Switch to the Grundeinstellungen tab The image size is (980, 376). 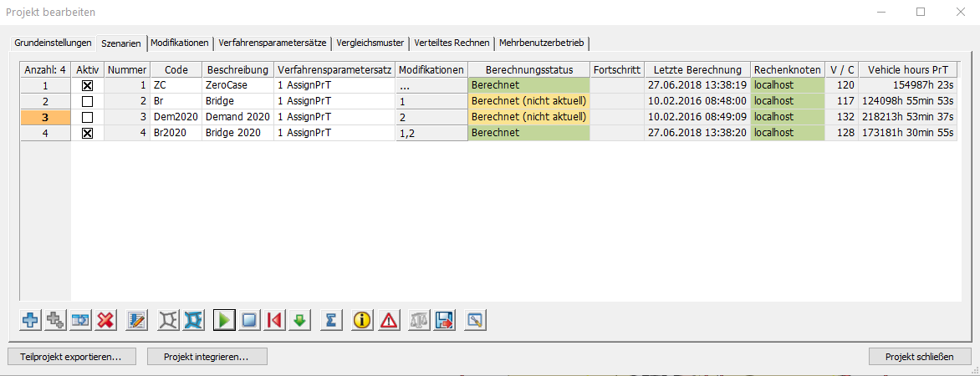tap(53, 43)
